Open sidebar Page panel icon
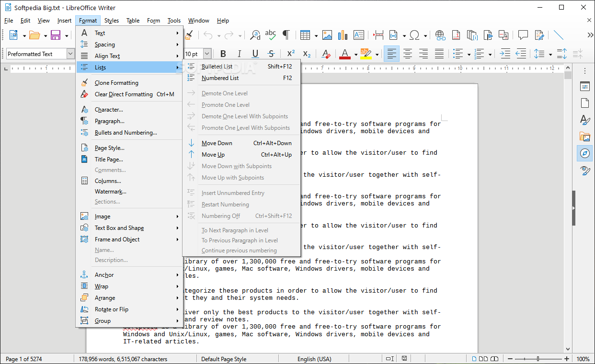 coord(585,103)
